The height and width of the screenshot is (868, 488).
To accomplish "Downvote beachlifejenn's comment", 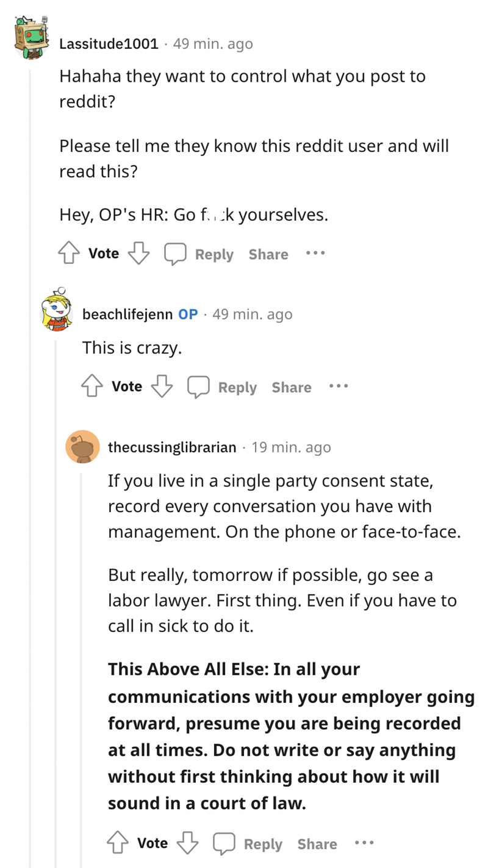I will (162, 386).
